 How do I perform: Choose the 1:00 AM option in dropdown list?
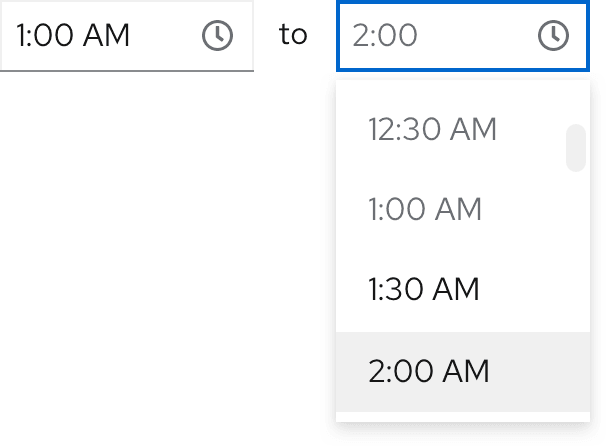coord(425,210)
